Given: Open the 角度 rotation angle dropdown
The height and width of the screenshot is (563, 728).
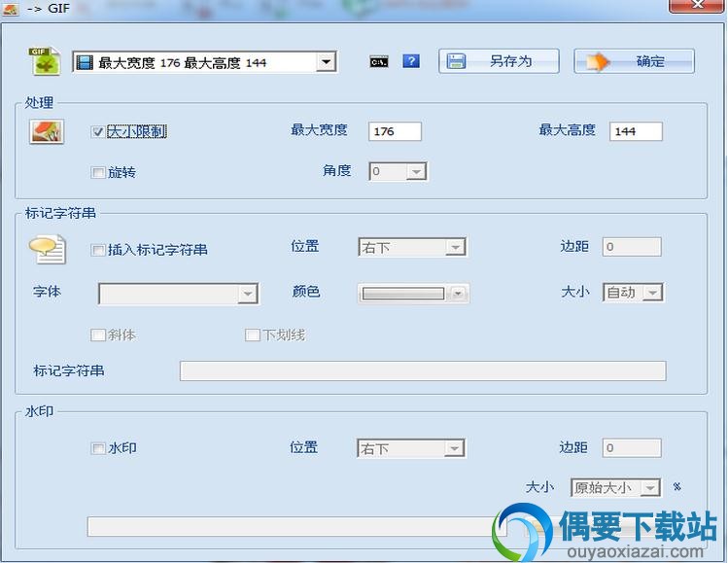Looking at the screenshot, I should point(398,171).
